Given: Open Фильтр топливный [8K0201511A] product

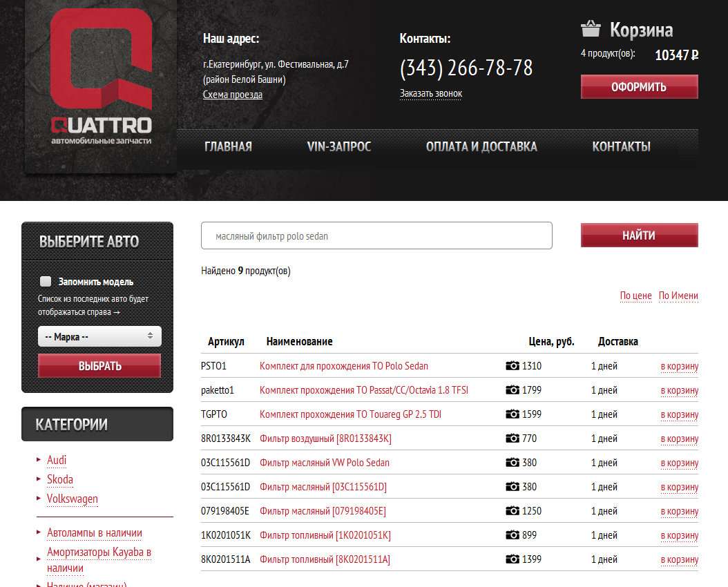Looking at the screenshot, I should (325, 559).
